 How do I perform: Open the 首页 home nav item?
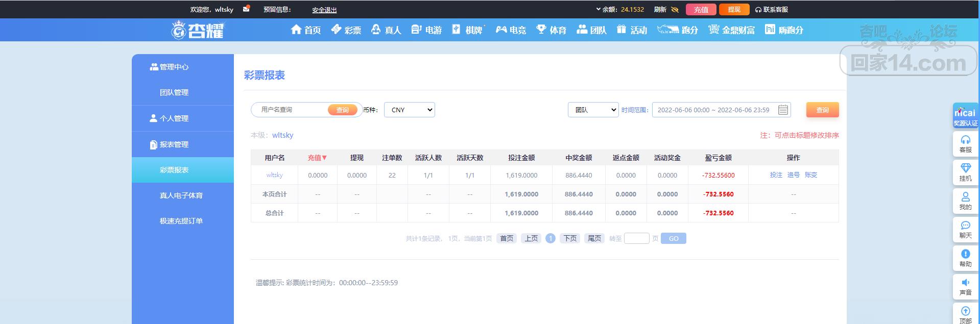click(x=306, y=30)
